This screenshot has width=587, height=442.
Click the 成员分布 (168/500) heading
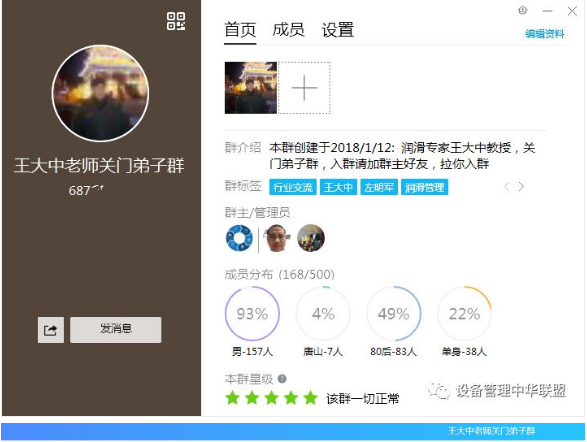279,274
